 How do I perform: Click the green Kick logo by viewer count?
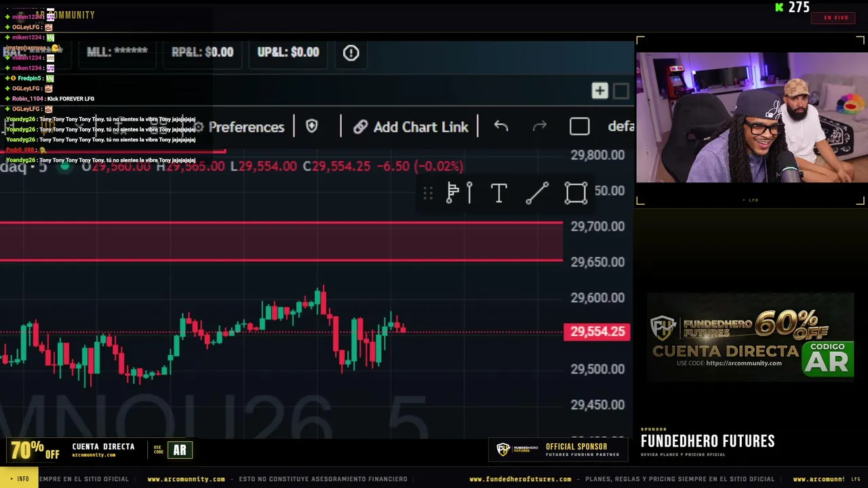pyautogui.click(x=779, y=7)
